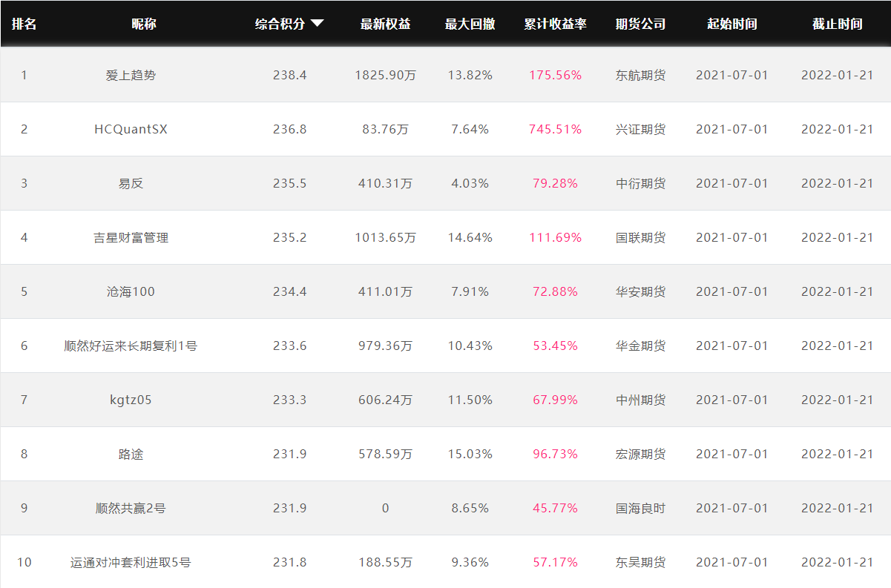
Task: Open nickname 沧海100
Action: pos(131,291)
